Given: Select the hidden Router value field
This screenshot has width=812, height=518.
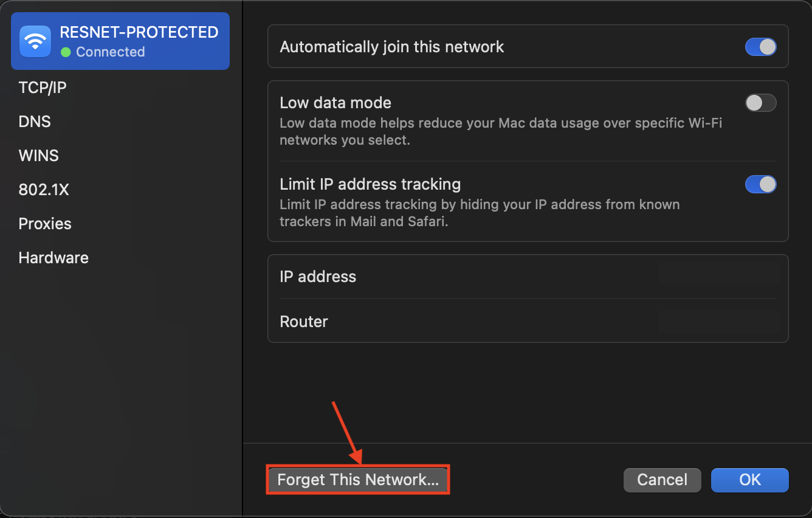Looking at the screenshot, I should 719,322.
